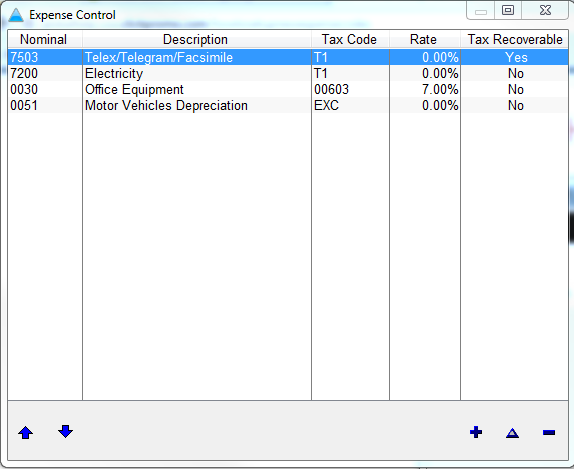Click the Tax Code column header
The width and height of the screenshot is (574, 469).
[350, 39]
